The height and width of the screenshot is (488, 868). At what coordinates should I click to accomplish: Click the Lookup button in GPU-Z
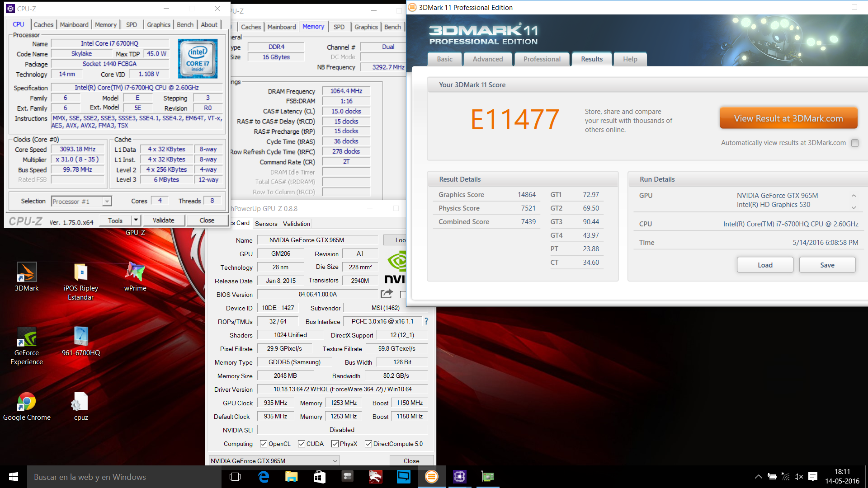click(395, 240)
